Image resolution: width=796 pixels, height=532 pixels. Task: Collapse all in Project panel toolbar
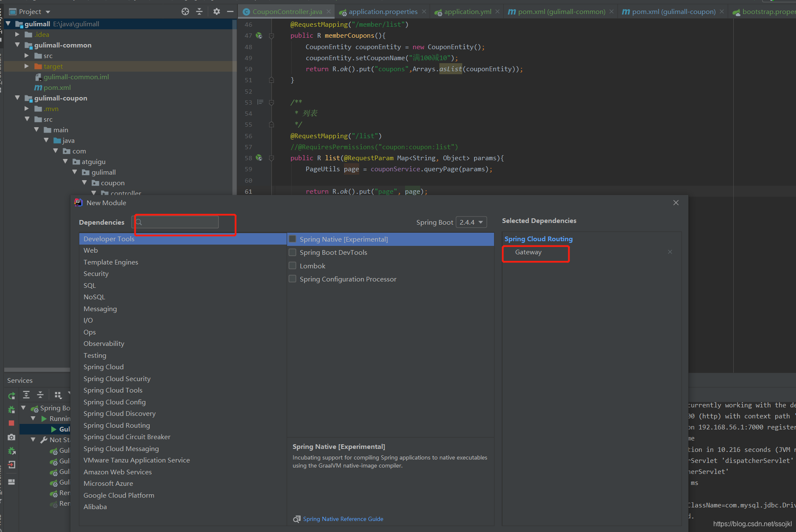click(x=199, y=11)
